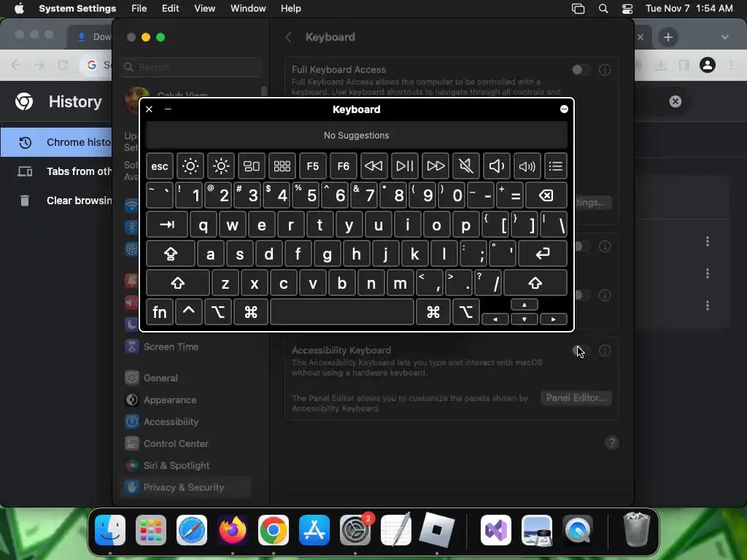Click the tab key on onscreen keyboard
This screenshot has height=560, width=747.
[167, 225]
